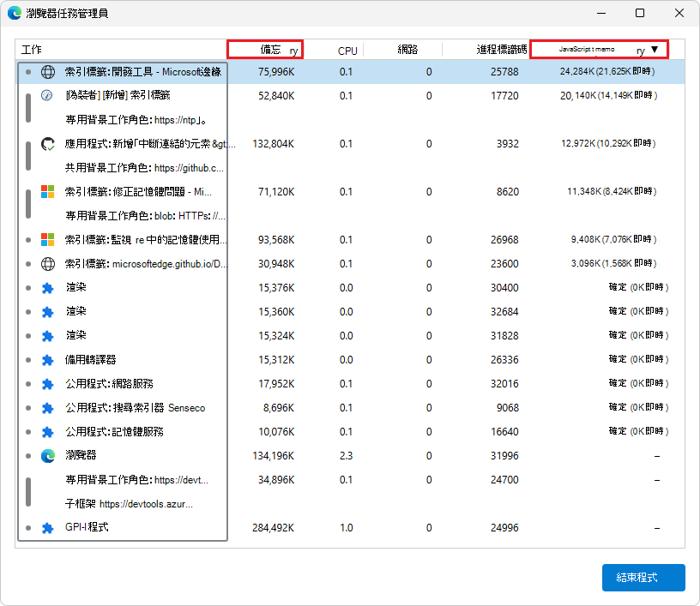Viewport: 700px width, 606px height.
Task: Click the Microsoft logo on 修正記憶體問題 row
Action: [x=48, y=192]
